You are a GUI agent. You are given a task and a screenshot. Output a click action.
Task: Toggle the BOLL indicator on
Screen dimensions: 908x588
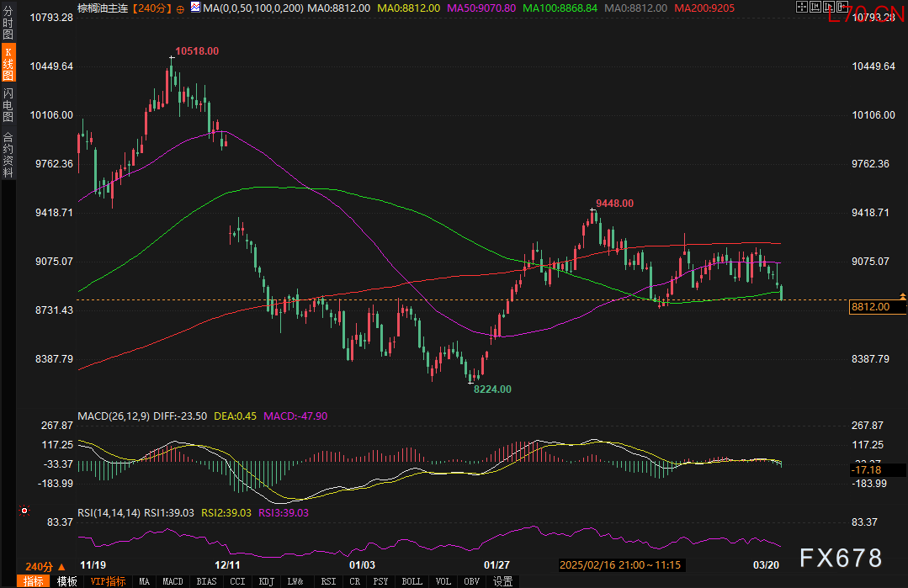tap(412, 581)
